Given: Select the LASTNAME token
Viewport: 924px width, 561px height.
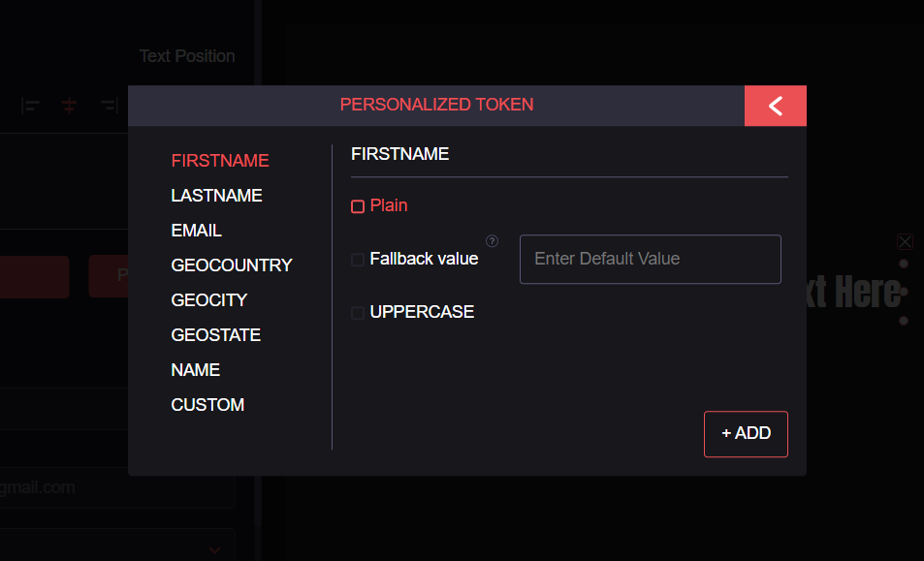Looking at the screenshot, I should tap(216, 196).
